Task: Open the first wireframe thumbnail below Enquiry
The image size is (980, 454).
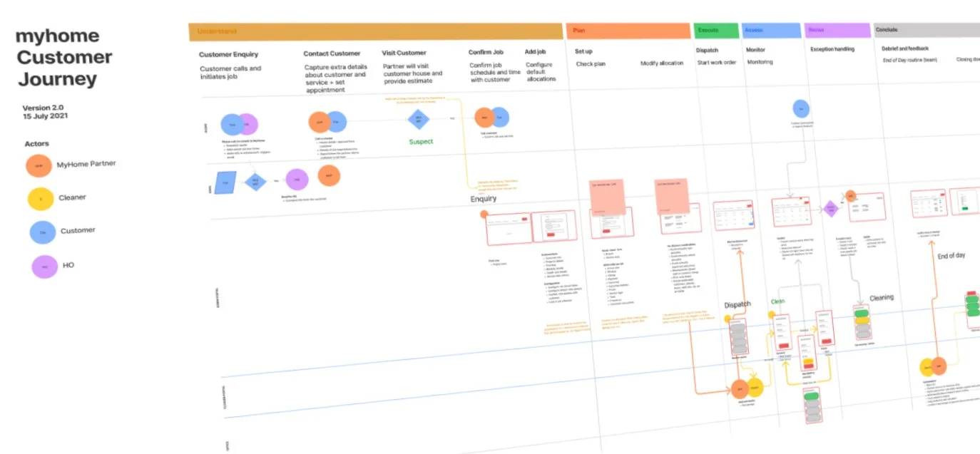Action: (x=509, y=229)
